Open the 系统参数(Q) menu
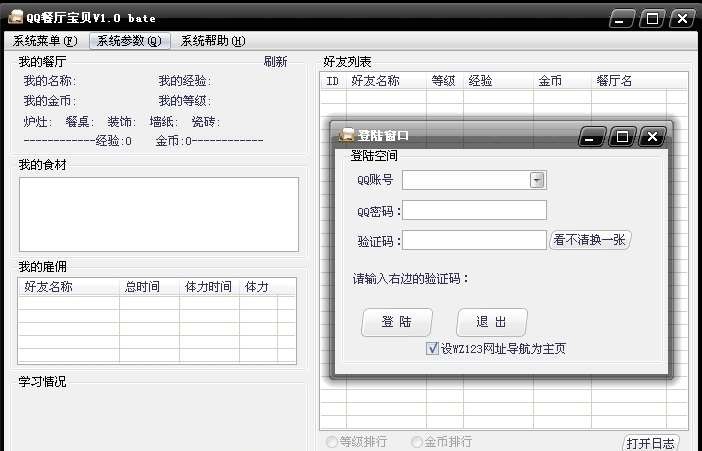 coord(129,41)
